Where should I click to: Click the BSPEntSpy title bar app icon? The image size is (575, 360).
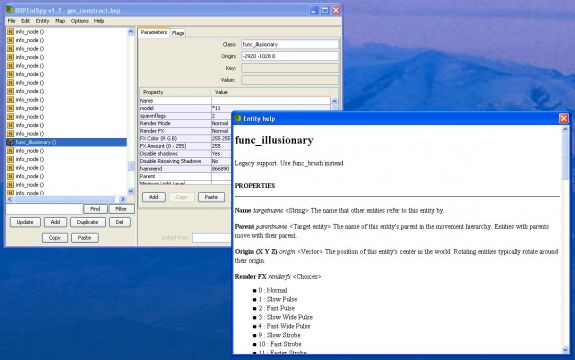point(10,10)
